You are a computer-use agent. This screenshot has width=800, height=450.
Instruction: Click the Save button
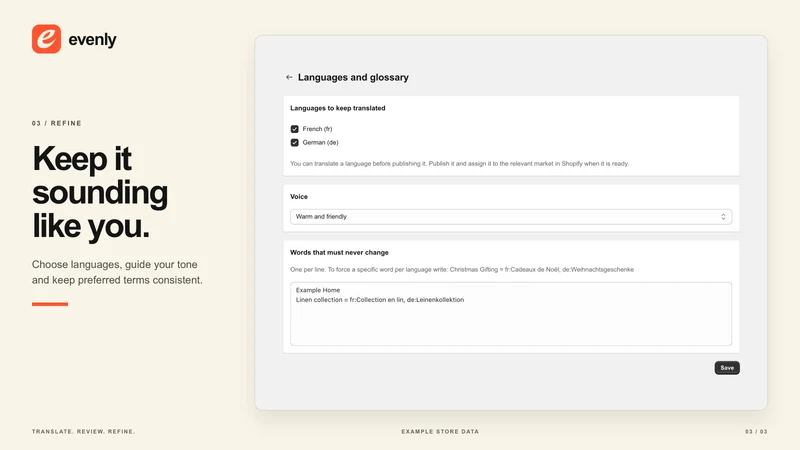coord(727,368)
